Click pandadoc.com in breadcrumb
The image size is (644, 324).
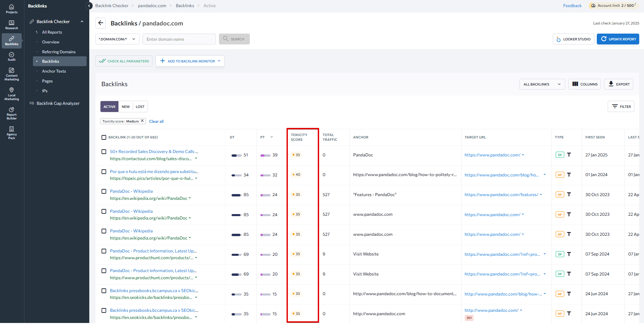click(x=152, y=6)
